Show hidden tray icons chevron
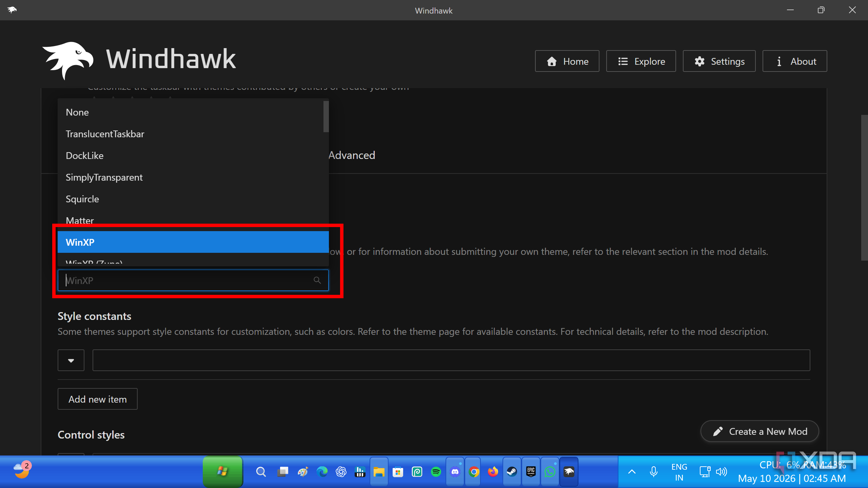The image size is (868, 488). [632, 472]
